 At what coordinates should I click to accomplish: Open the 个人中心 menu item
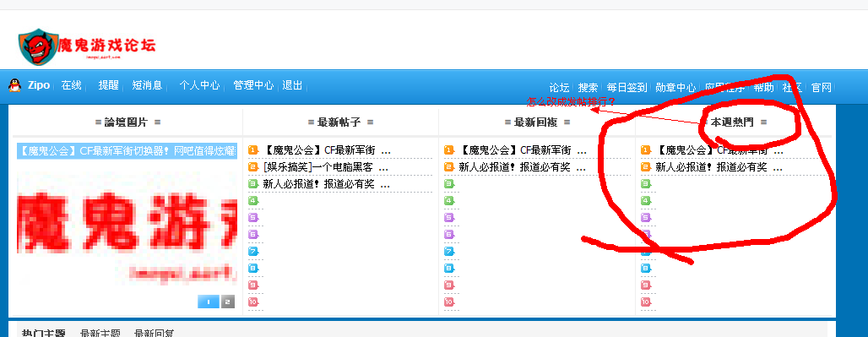click(199, 85)
